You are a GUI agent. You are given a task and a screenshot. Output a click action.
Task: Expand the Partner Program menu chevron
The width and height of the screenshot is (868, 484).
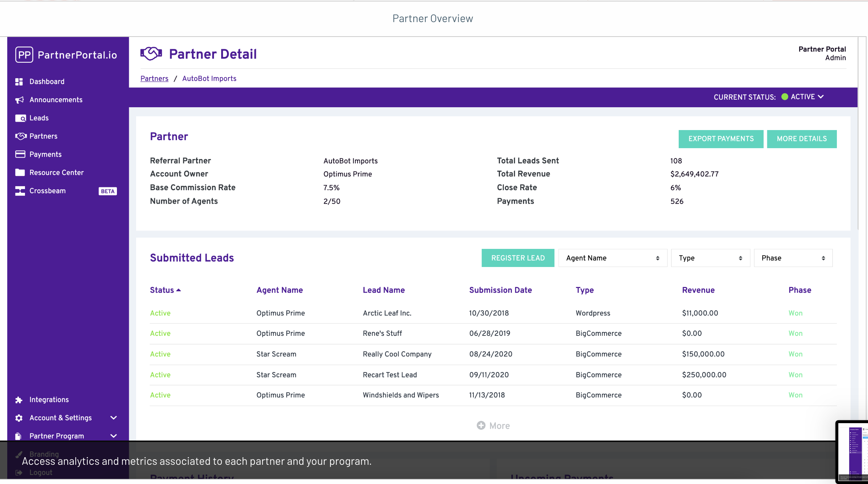pos(113,436)
